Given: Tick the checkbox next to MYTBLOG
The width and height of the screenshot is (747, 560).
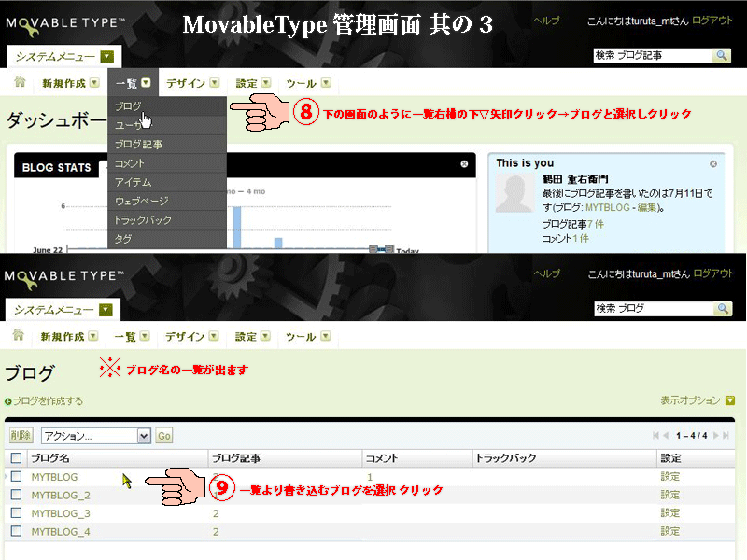Looking at the screenshot, I should pyautogui.click(x=14, y=476).
